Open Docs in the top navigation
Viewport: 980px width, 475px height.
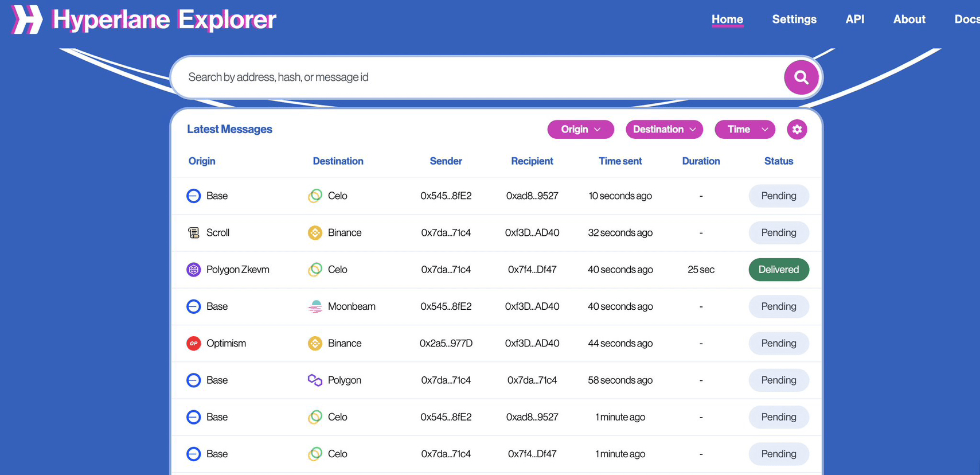(967, 20)
